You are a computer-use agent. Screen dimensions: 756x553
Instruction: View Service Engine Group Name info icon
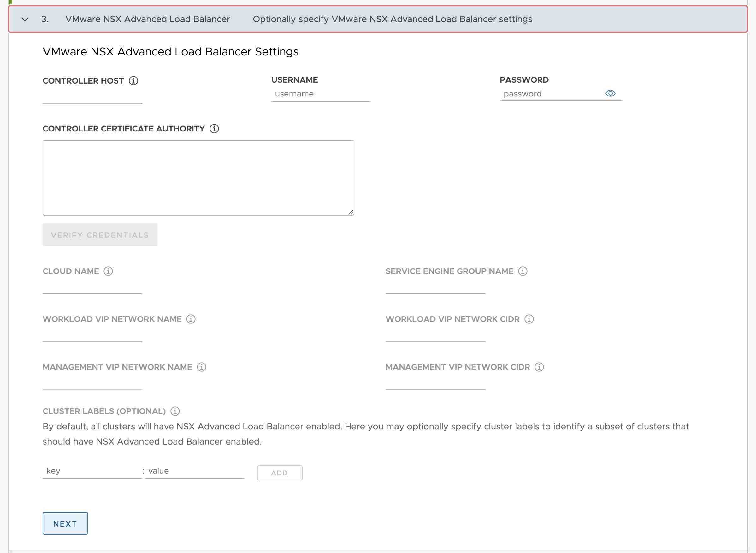[523, 271]
